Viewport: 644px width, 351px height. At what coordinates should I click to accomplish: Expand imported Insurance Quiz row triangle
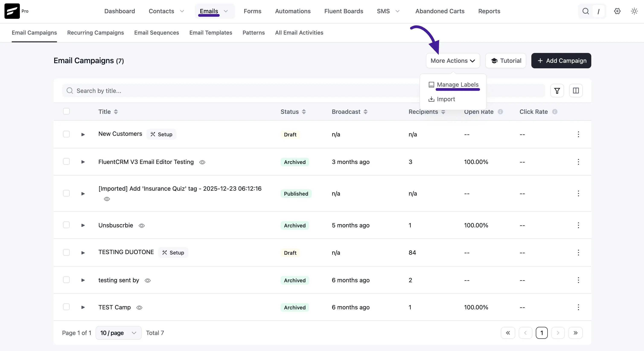point(83,194)
